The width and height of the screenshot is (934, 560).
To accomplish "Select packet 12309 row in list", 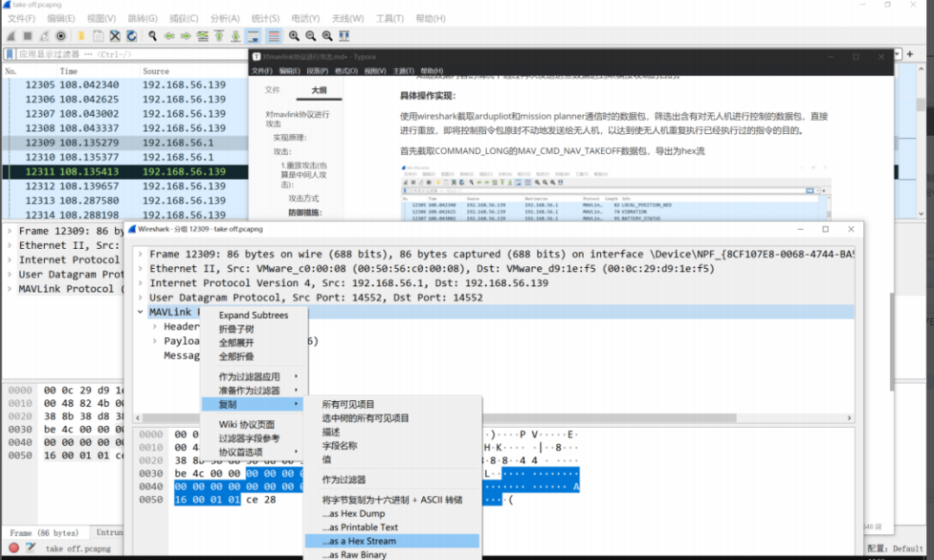I will [125, 143].
